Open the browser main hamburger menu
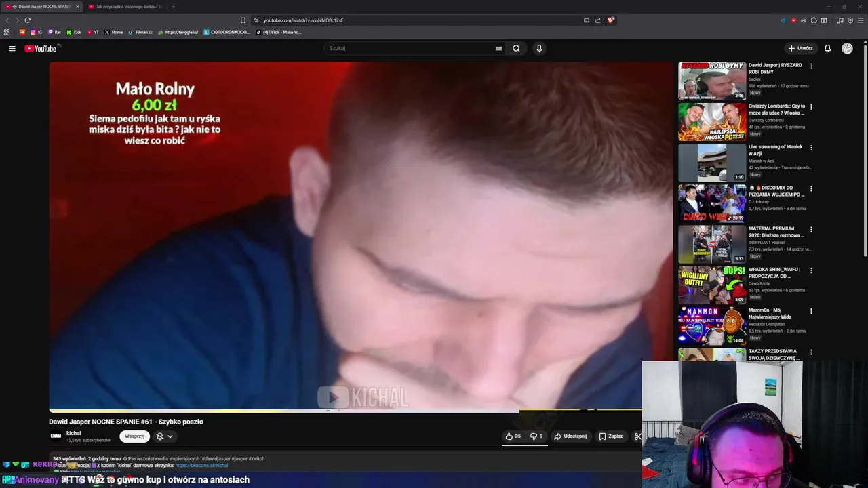The image size is (868, 488). 861,20
